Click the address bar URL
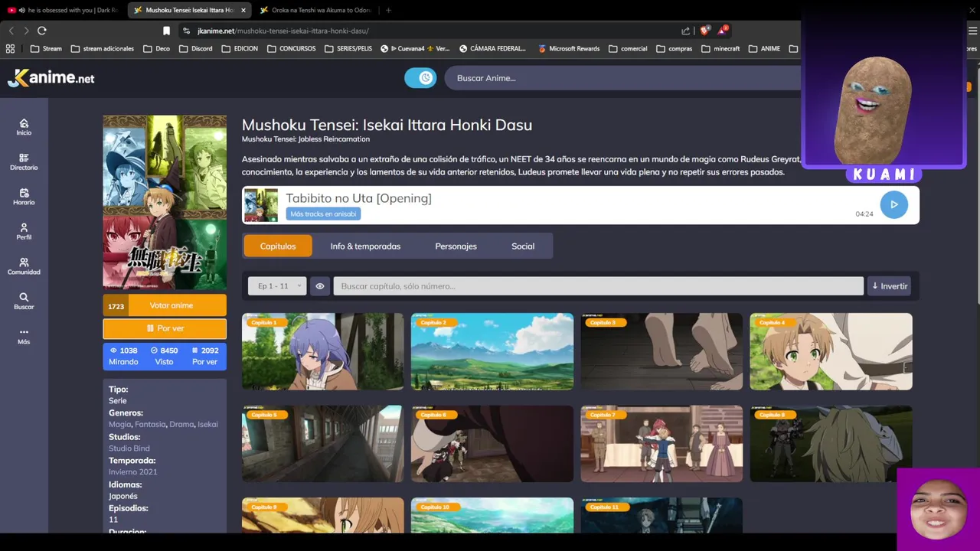980x551 pixels. click(x=283, y=31)
